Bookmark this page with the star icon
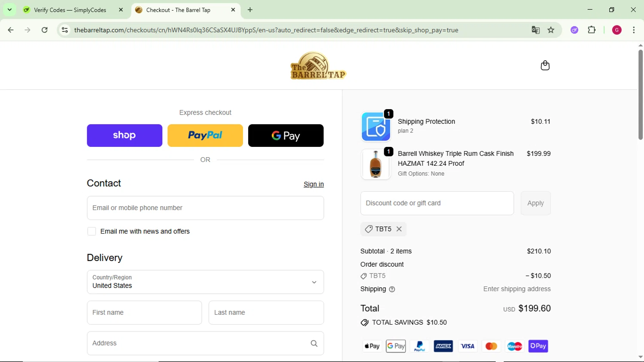The image size is (644, 362). click(x=551, y=30)
